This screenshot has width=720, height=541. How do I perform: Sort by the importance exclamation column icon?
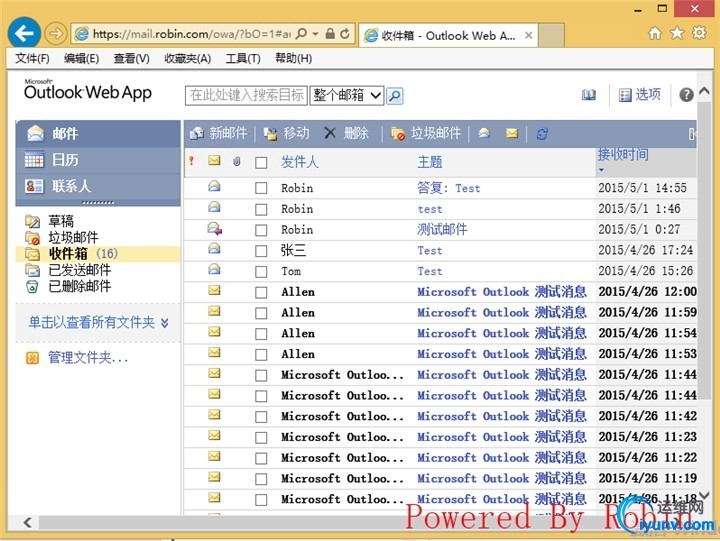pos(191,161)
